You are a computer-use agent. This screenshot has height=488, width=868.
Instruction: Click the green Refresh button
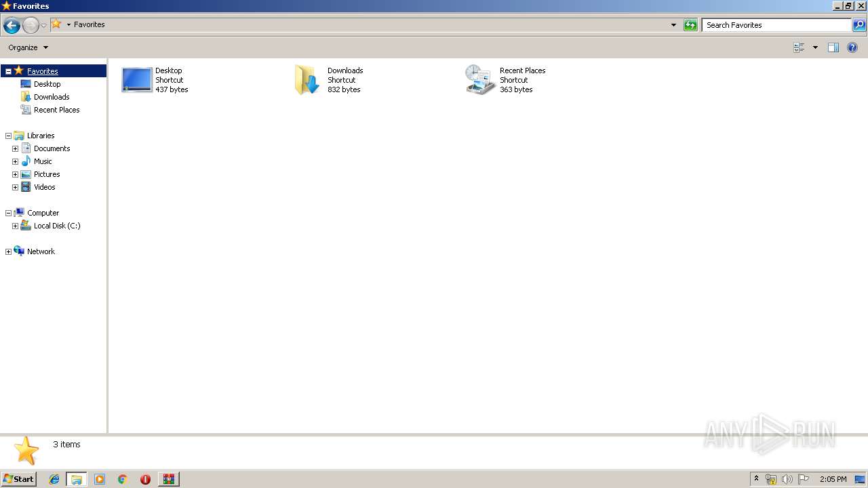(x=690, y=25)
